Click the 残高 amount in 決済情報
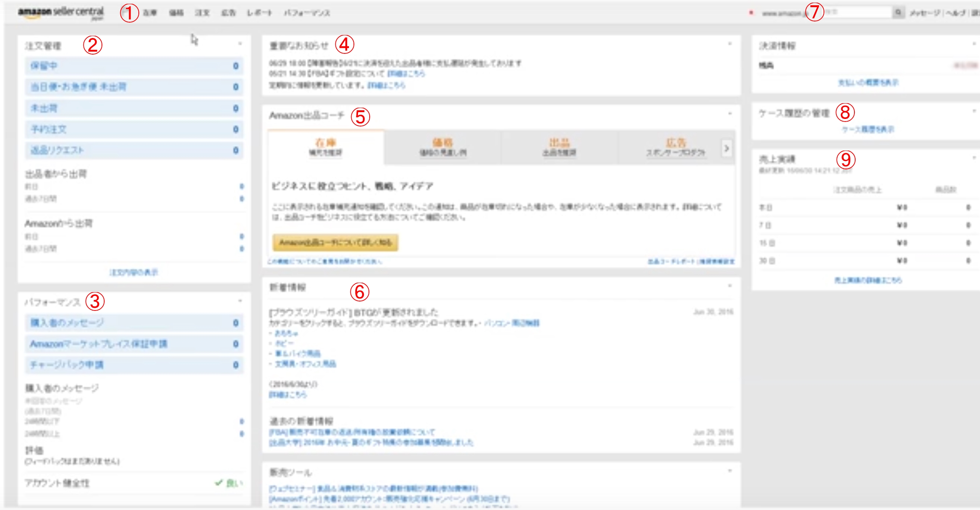Screen dimensions: 980x510 point(966,65)
